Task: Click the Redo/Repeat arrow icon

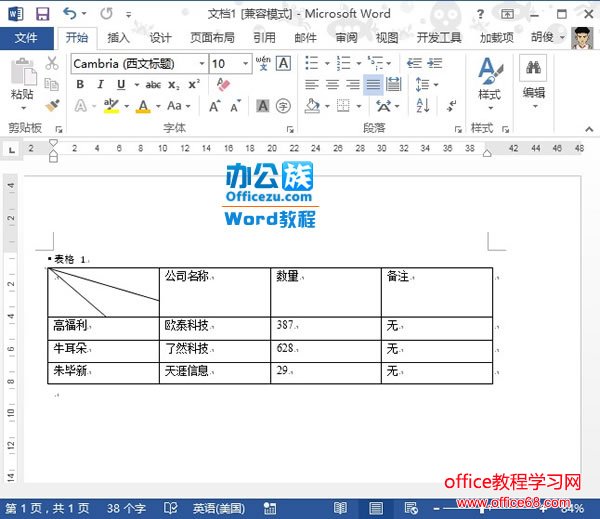Action: 106,14
